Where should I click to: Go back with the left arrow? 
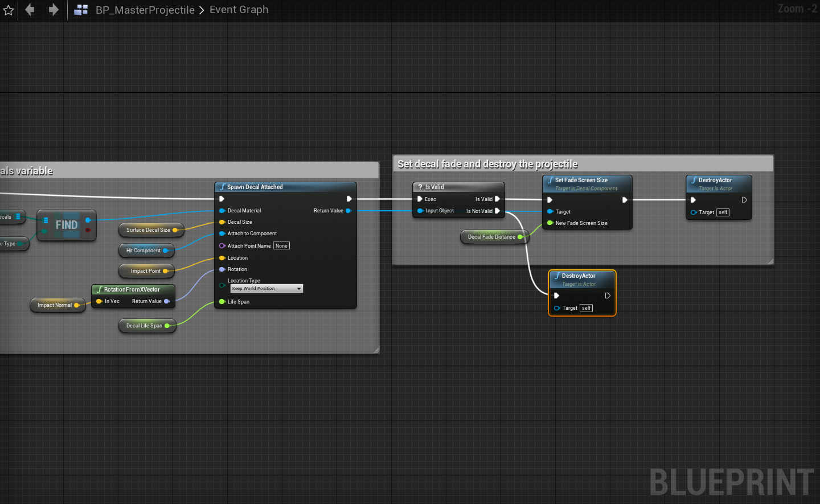click(x=30, y=10)
